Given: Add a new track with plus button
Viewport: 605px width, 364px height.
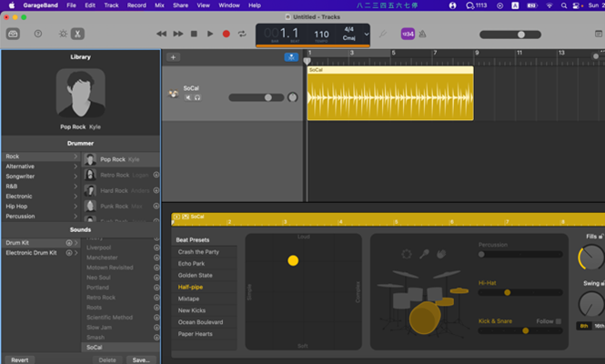Looking at the screenshot, I should coord(173,57).
